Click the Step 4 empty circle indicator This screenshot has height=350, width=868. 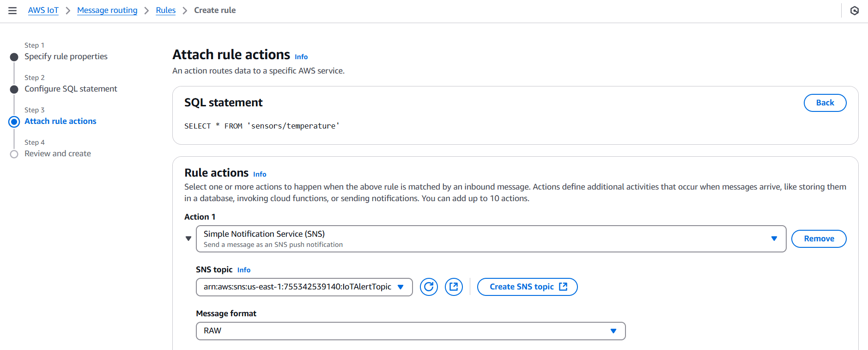tap(14, 154)
